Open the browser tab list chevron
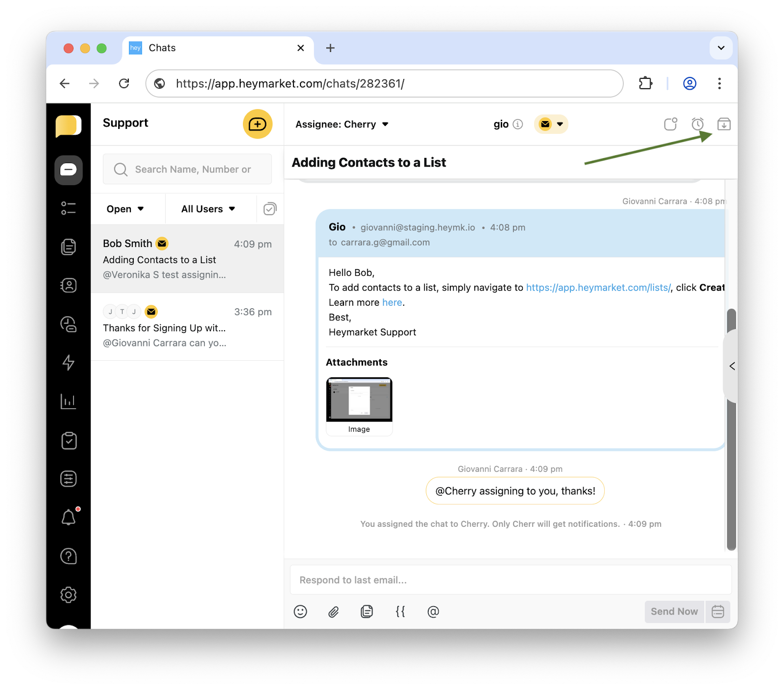 tap(721, 48)
